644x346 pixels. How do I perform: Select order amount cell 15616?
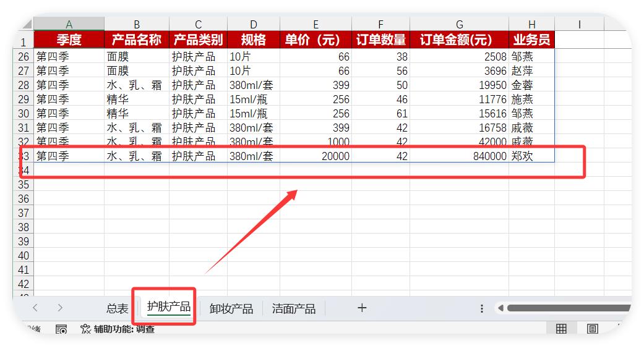[x=459, y=113]
